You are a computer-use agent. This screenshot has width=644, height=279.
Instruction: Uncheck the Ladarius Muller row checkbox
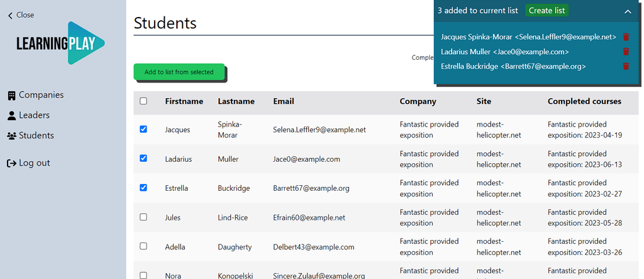pyautogui.click(x=143, y=158)
